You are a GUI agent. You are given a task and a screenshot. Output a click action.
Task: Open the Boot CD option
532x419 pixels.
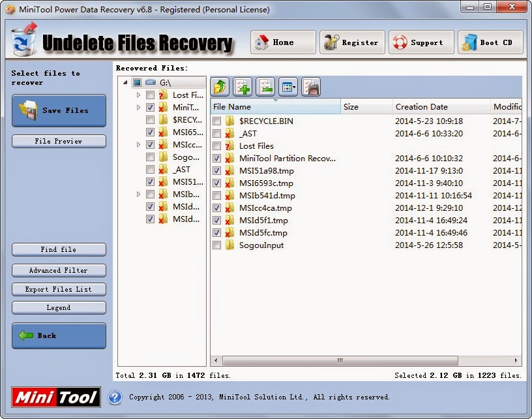click(490, 42)
